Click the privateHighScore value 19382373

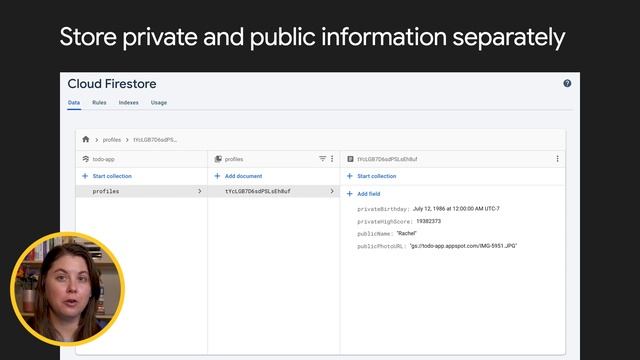tap(429, 221)
